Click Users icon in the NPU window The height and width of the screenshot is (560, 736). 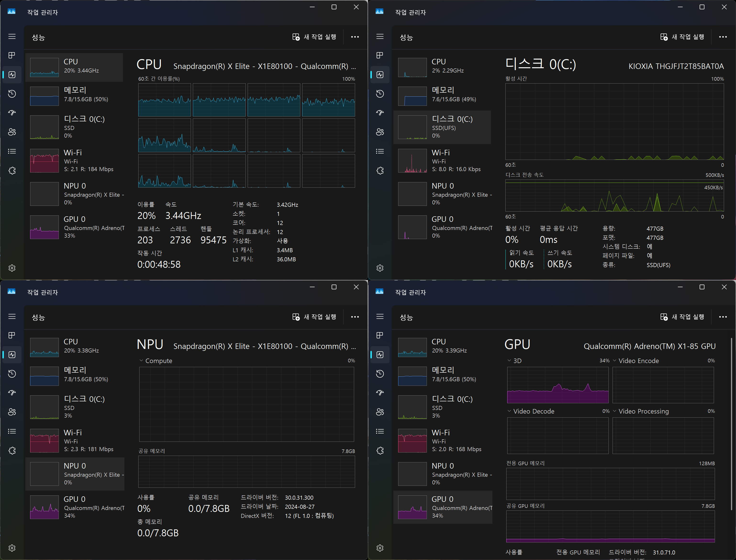click(12, 412)
